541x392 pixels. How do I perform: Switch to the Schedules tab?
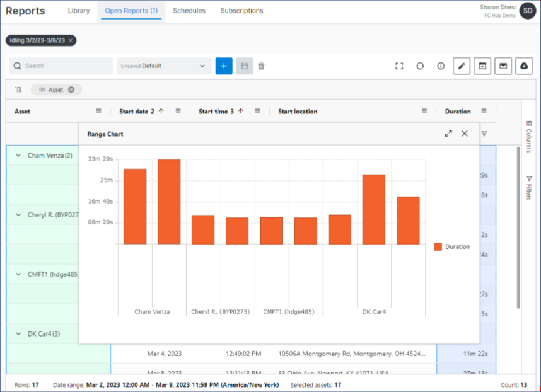(189, 11)
